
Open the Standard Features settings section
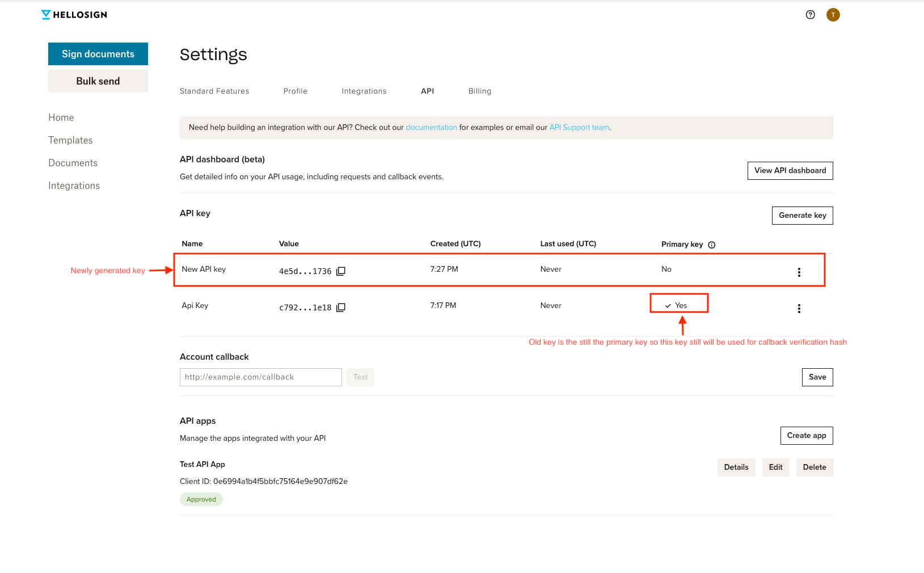coord(214,91)
